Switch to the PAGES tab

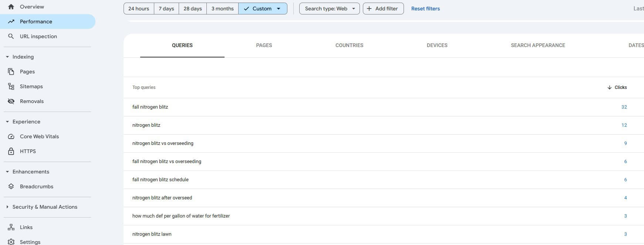(x=264, y=45)
